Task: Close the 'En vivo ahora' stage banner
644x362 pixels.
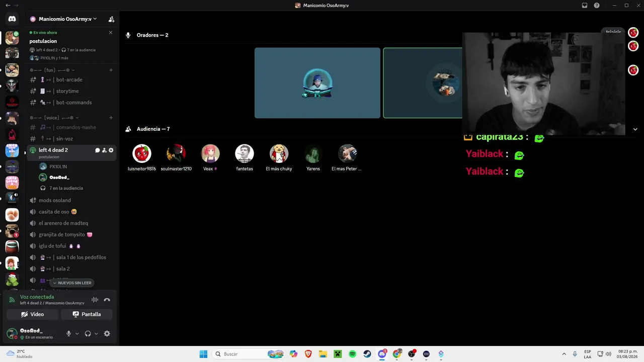Action: coord(111,33)
